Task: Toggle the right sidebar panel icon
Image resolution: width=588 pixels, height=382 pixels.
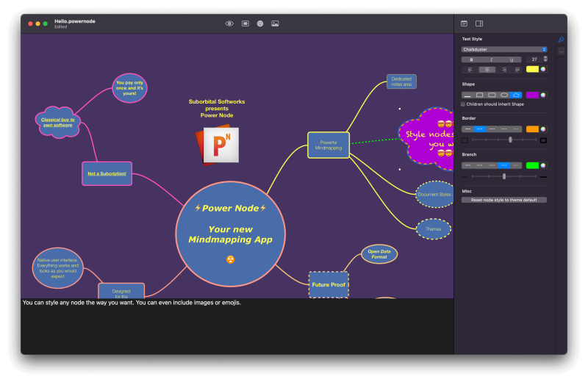Action: pyautogui.click(x=479, y=24)
